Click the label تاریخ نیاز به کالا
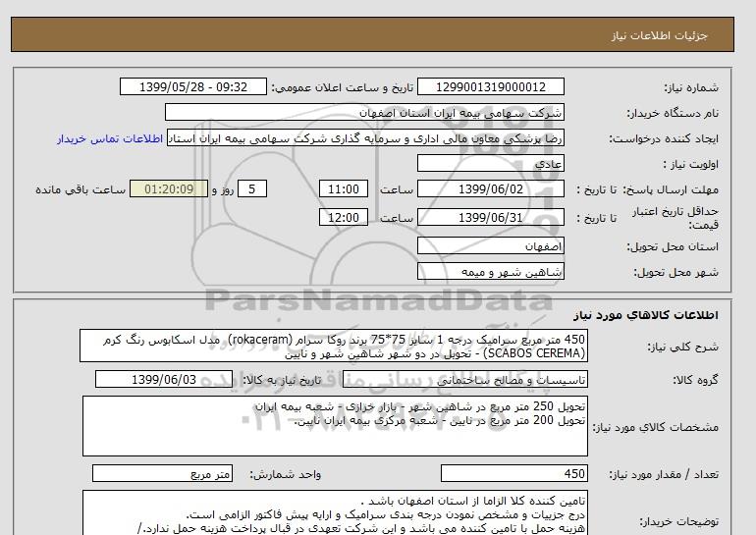756x535 pixels. pos(282,380)
